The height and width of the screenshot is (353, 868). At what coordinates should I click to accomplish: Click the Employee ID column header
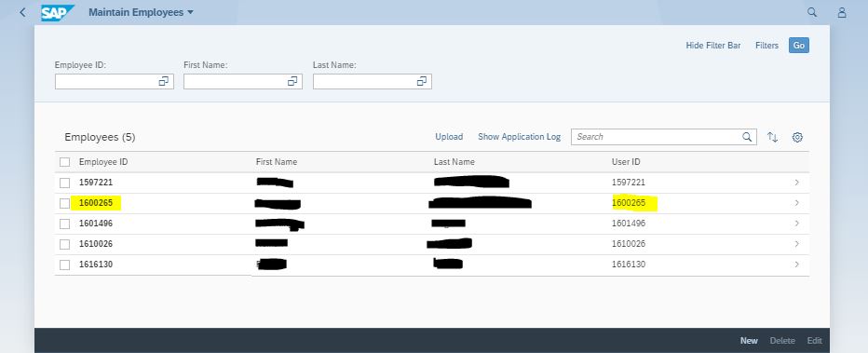click(x=103, y=162)
